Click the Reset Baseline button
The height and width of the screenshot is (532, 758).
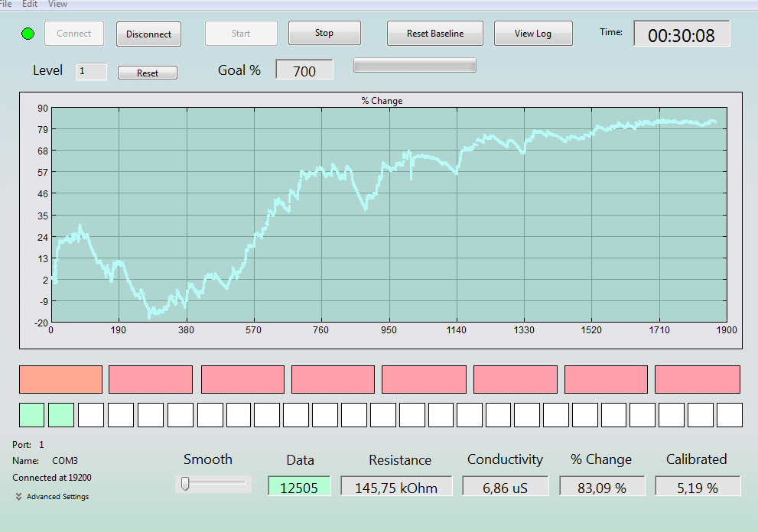(435, 34)
